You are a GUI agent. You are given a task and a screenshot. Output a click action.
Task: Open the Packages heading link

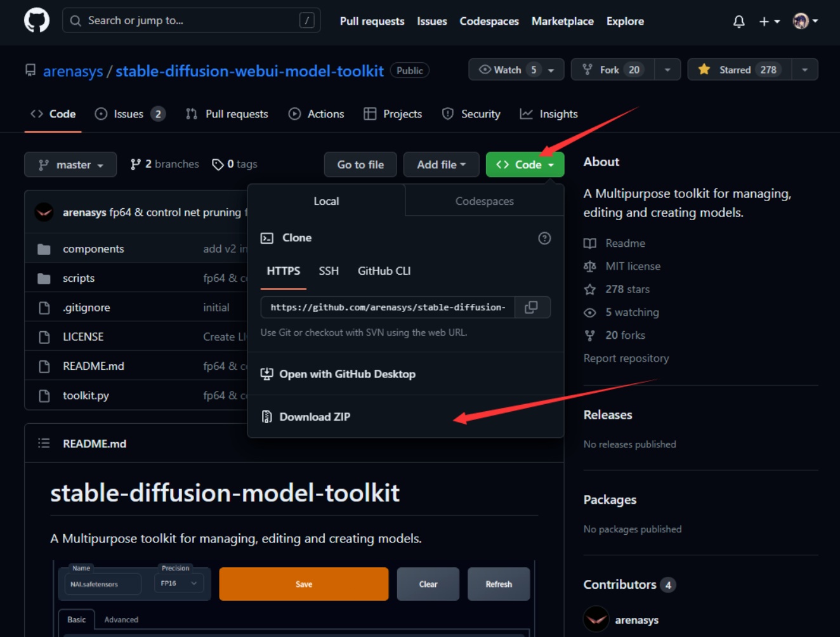[610, 500]
